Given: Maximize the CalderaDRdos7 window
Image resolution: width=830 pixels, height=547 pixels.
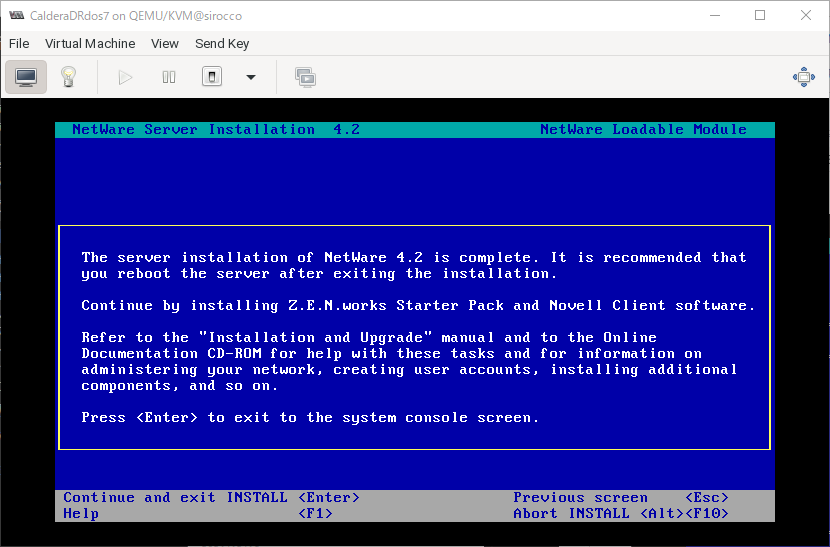Looking at the screenshot, I should click(x=760, y=15).
